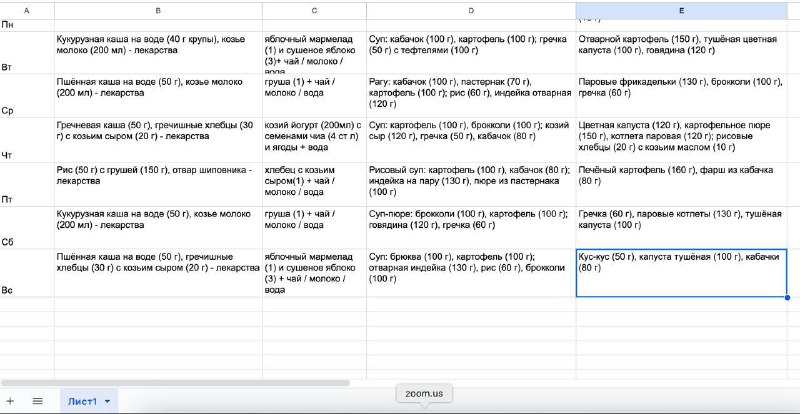Click the Гречневая каша breakfast cell

pyautogui.click(x=157, y=140)
